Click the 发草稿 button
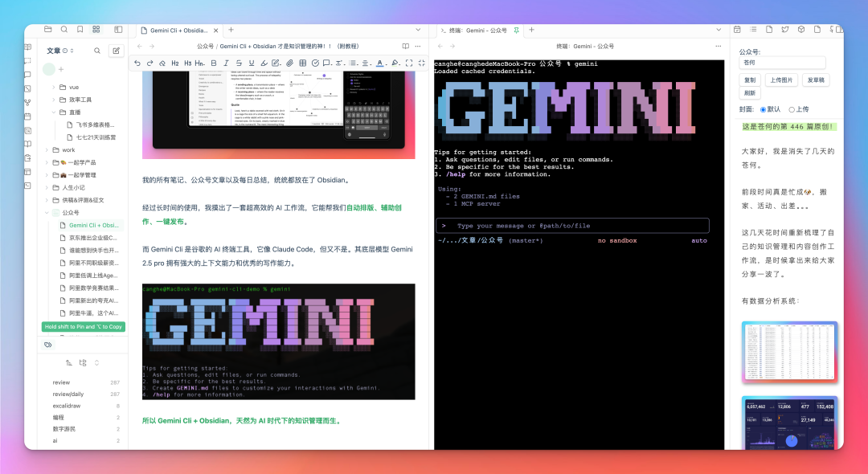Viewport: 868px width, 474px height. (816, 80)
